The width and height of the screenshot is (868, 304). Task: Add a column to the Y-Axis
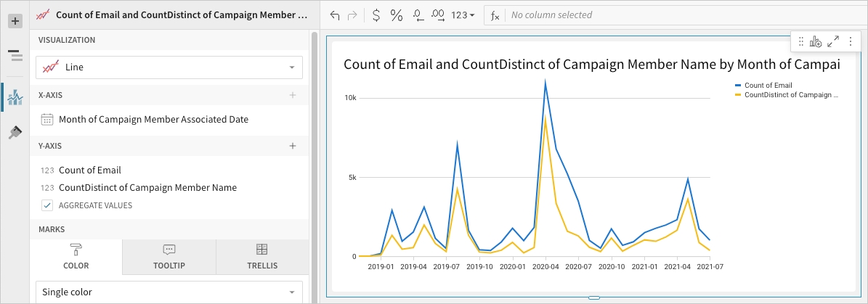coord(293,146)
